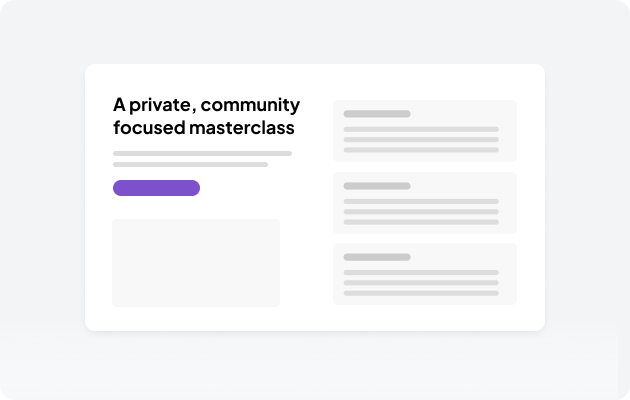
Task: Click the shorter gray subtitle line above the purple button
Action: (190, 164)
